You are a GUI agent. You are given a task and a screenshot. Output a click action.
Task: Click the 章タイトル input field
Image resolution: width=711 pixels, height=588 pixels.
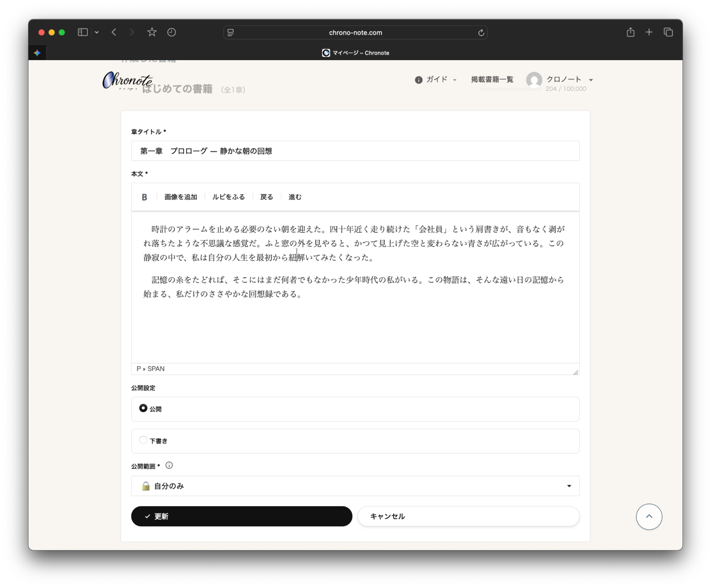(355, 151)
